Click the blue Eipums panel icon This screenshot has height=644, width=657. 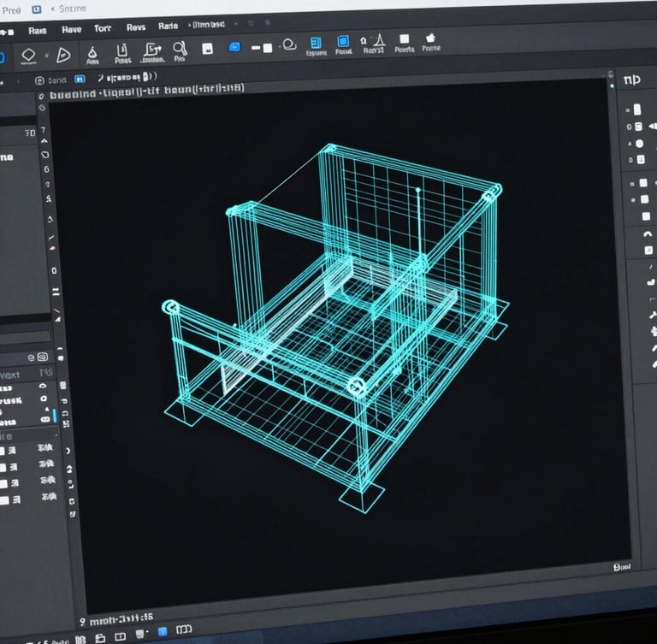(x=316, y=46)
